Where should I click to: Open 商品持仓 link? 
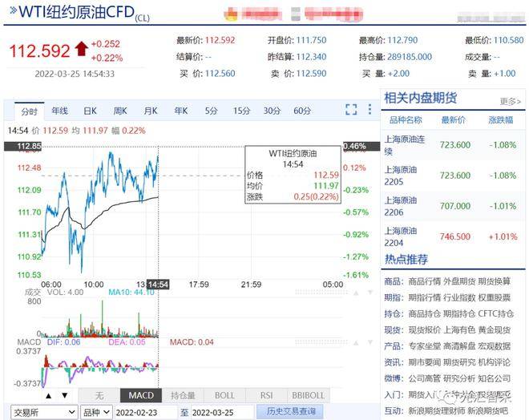coord(425,313)
